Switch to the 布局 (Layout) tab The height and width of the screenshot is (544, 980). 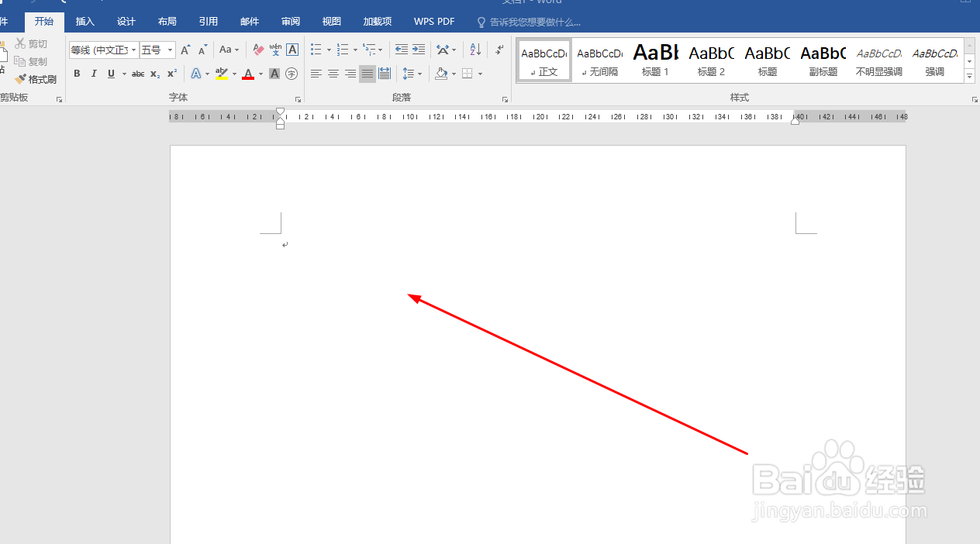[x=167, y=22]
